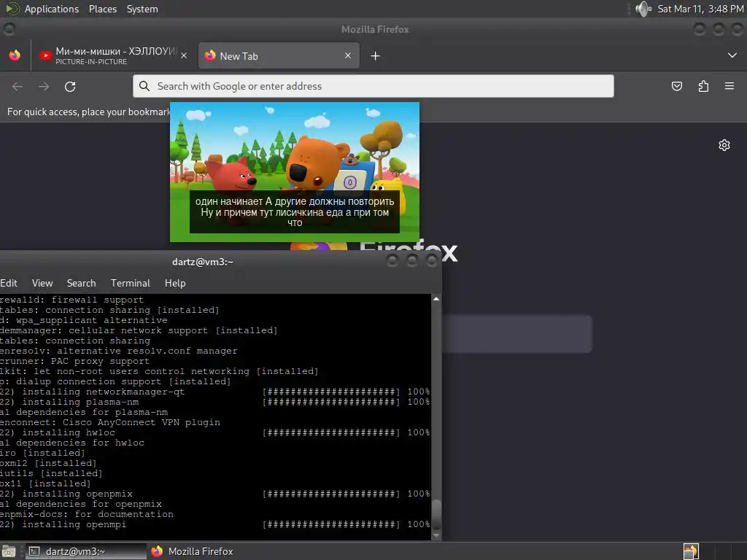Close the Ми-ми-мишки YouTube tab

click(184, 55)
